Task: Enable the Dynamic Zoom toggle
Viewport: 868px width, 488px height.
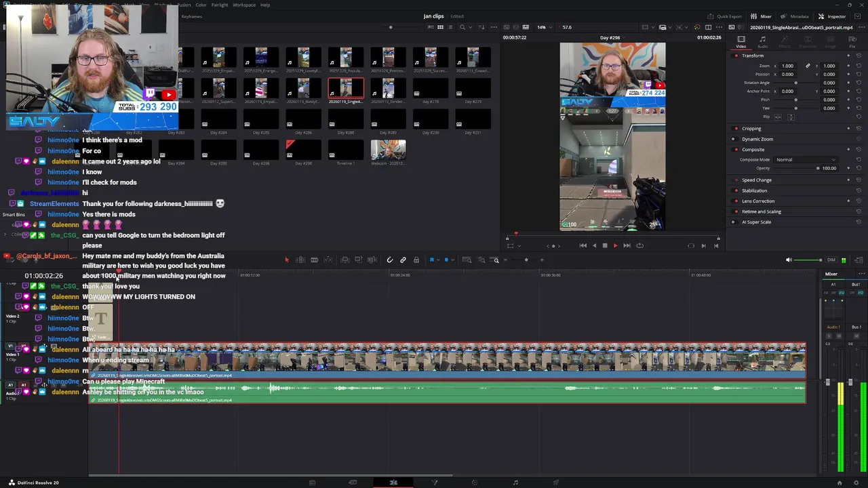Action: [x=736, y=139]
